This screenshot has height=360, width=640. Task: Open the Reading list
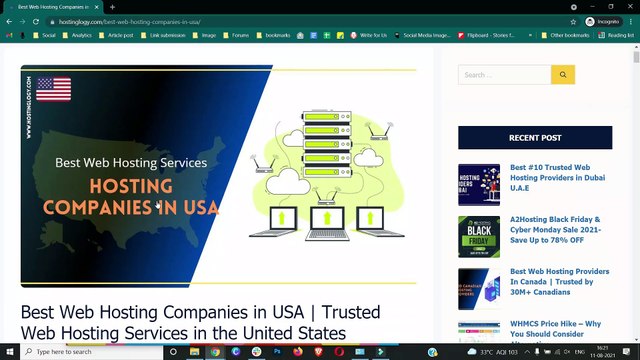[x=616, y=36]
